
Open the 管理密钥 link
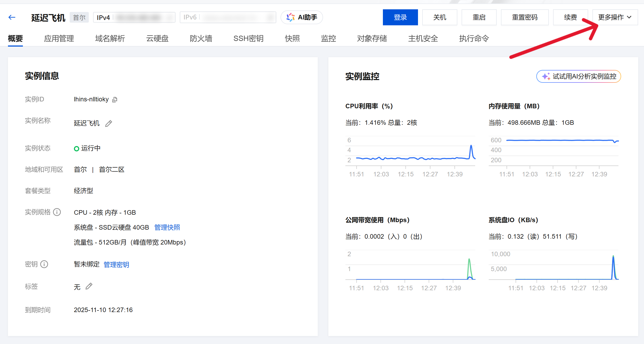116,264
